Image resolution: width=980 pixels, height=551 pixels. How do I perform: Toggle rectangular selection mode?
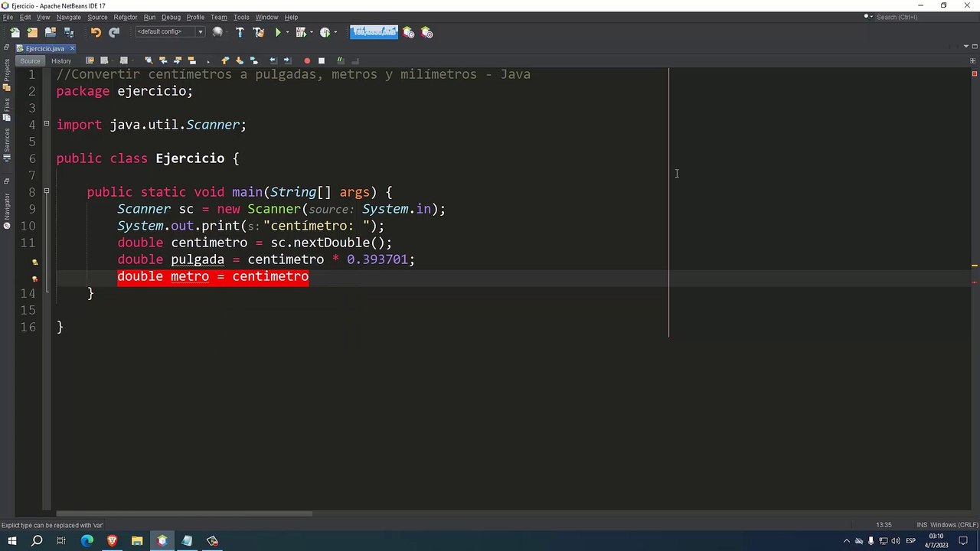(208, 60)
